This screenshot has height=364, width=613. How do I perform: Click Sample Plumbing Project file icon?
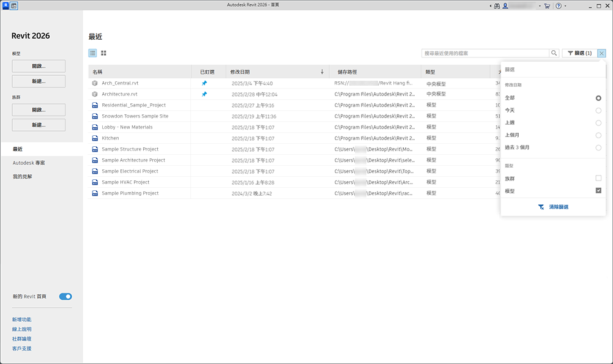point(95,193)
